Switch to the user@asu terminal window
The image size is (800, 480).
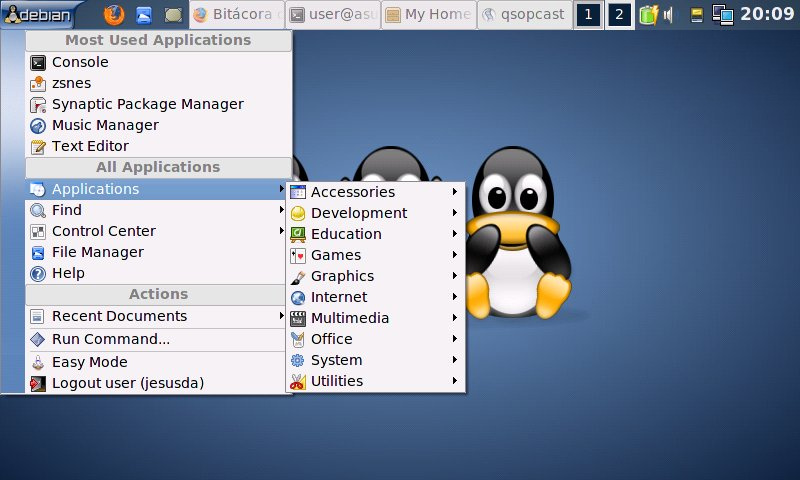(333, 15)
